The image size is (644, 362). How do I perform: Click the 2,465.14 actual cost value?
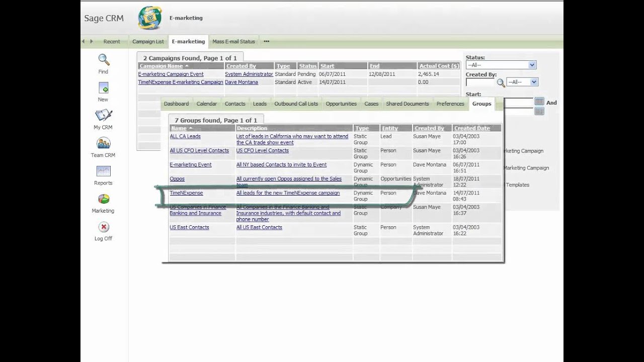428,74
